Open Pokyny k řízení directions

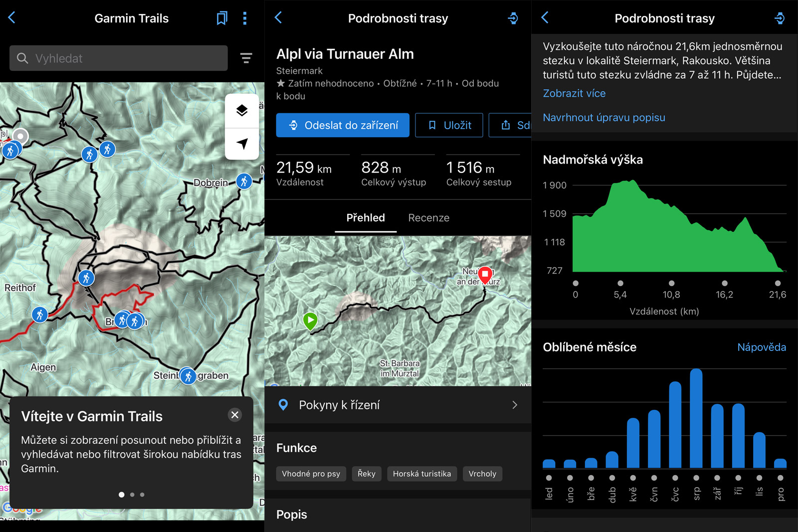(x=398, y=405)
